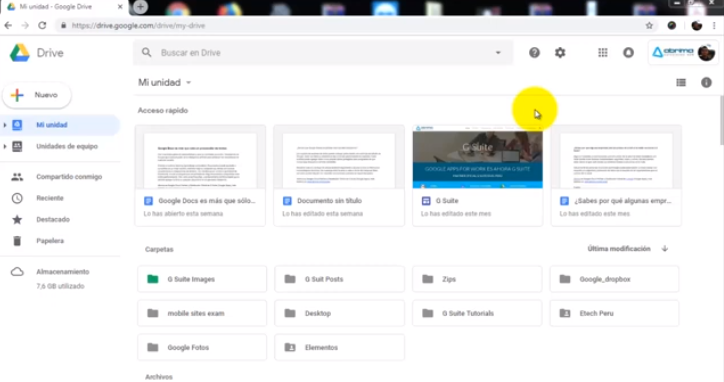Expand Mi unidad tree arrow

[5, 125]
